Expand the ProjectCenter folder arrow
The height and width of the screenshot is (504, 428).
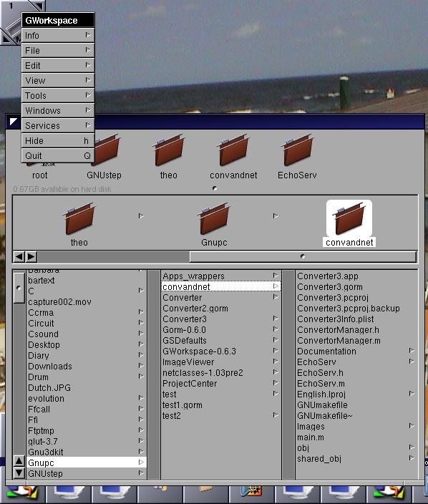pos(276,383)
